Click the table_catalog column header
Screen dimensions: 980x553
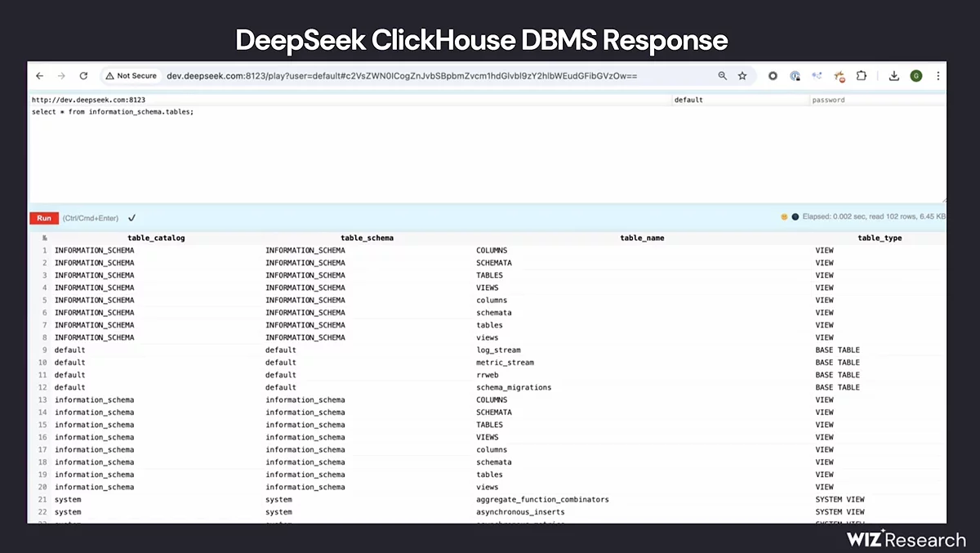156,239
